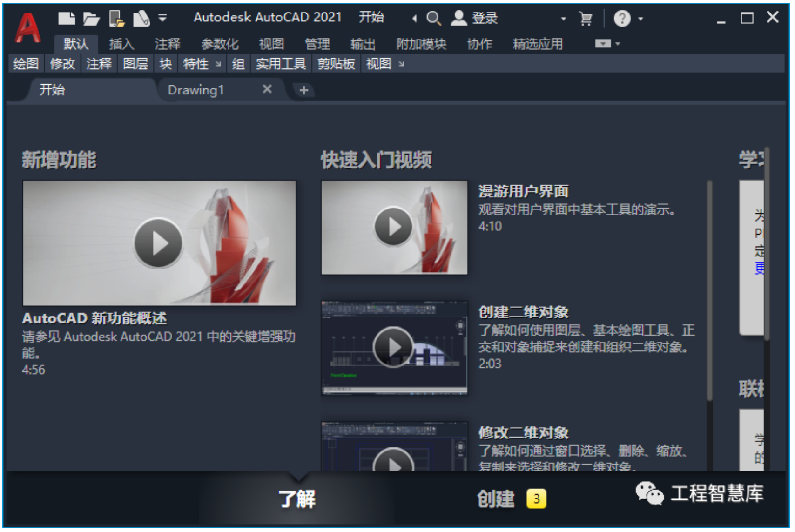Click the Sheet Set Manager icon

click(141, 19)
